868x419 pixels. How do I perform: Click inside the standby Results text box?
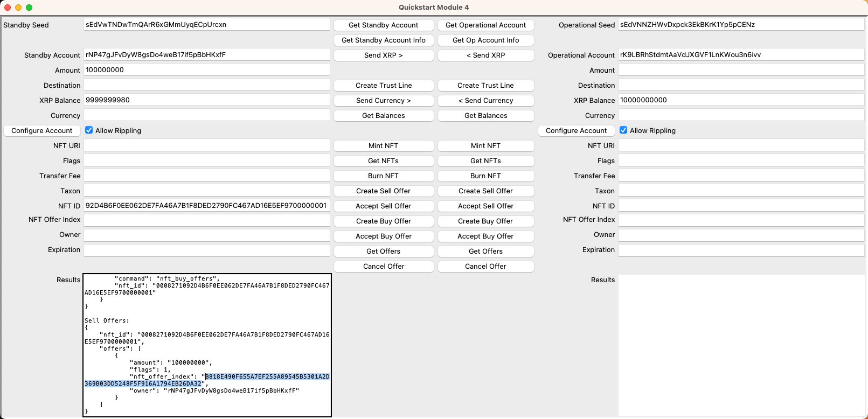click(x=207, y=345)
